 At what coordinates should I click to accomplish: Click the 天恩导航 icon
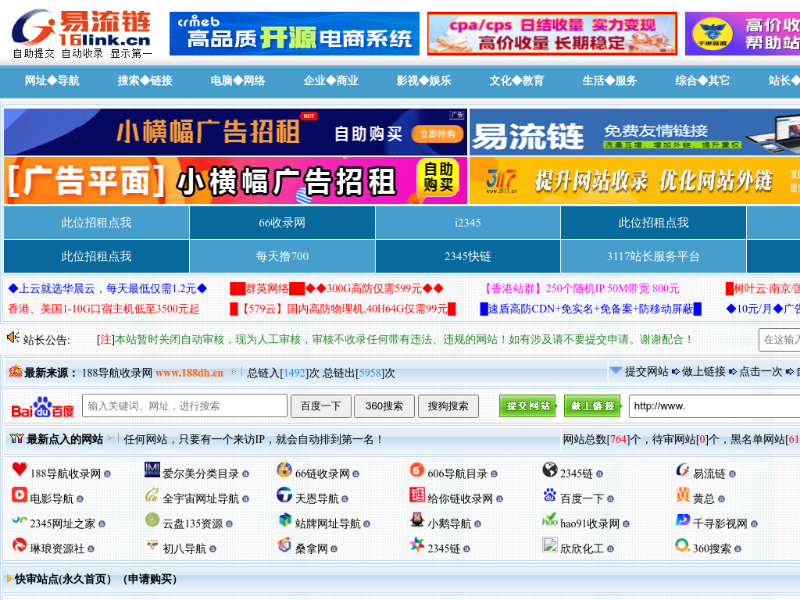tap(284, 494)
